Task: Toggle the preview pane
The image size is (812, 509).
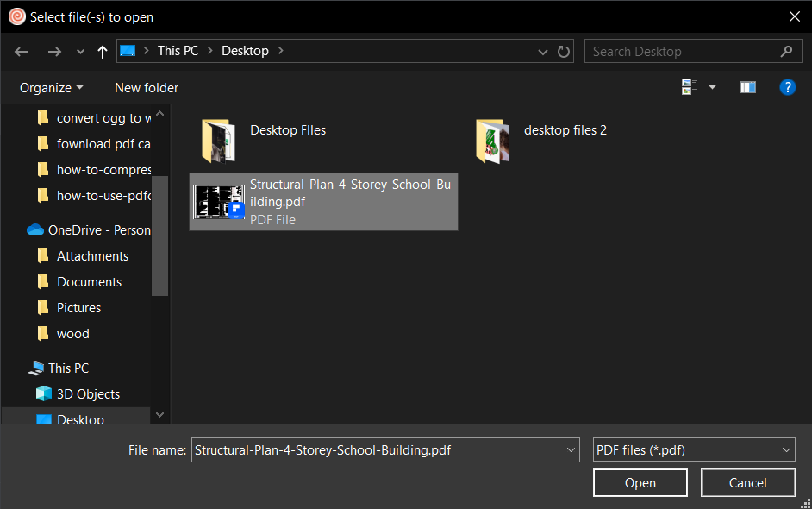Action: [747, 87]
